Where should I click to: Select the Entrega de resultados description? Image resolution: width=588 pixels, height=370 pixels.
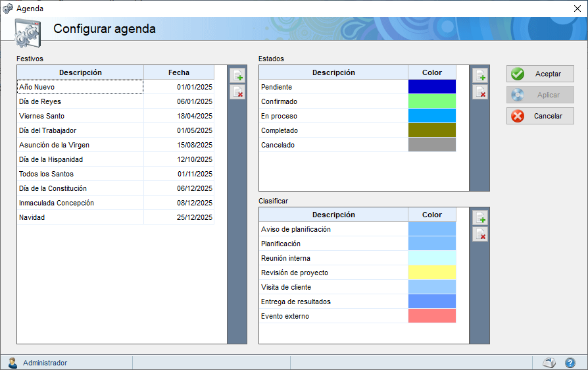coord(333,302)
